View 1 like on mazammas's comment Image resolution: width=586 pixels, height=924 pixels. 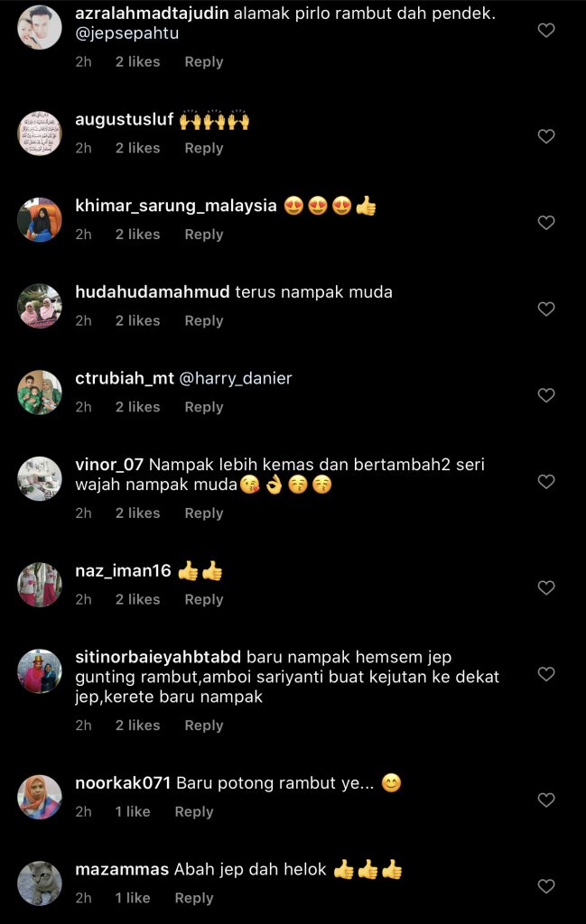133,898
